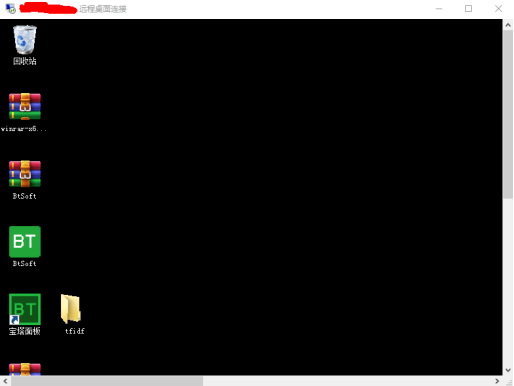Minimize the Remote Desktop Connection window
The width and height of the screenshot is (514, 386).
tap(439, 9)
